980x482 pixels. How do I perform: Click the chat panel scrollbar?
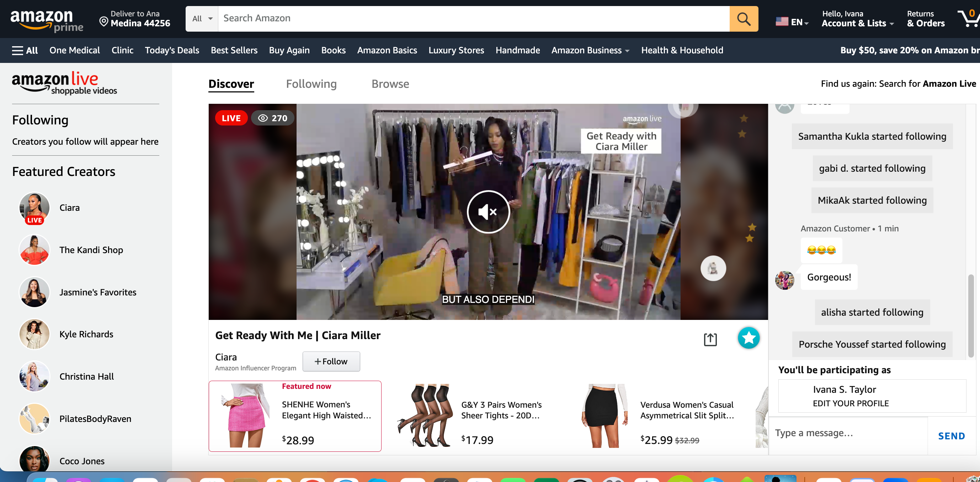pos(970,315)
